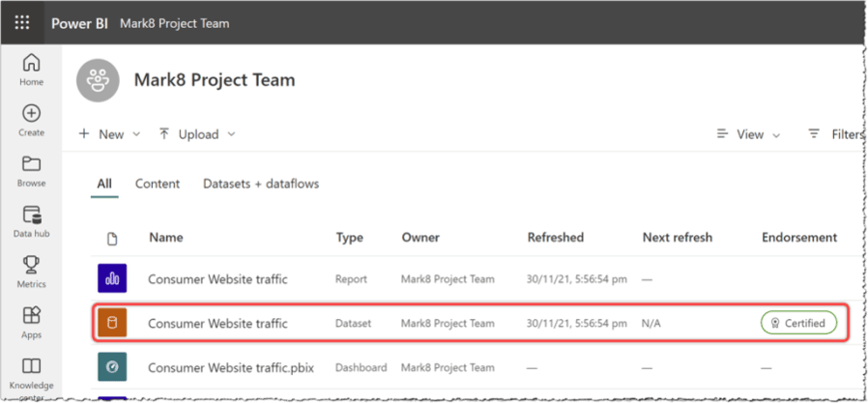
Task: Click the Report type cell
Action: coord(351,279)
